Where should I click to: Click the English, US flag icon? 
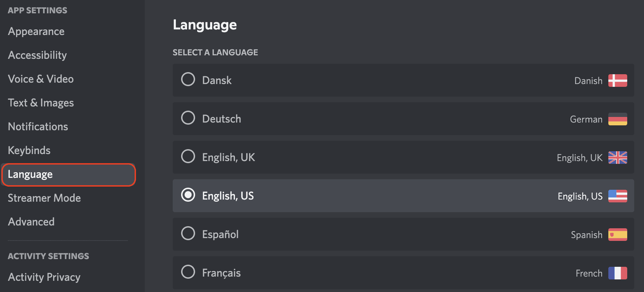pos(617,196)
